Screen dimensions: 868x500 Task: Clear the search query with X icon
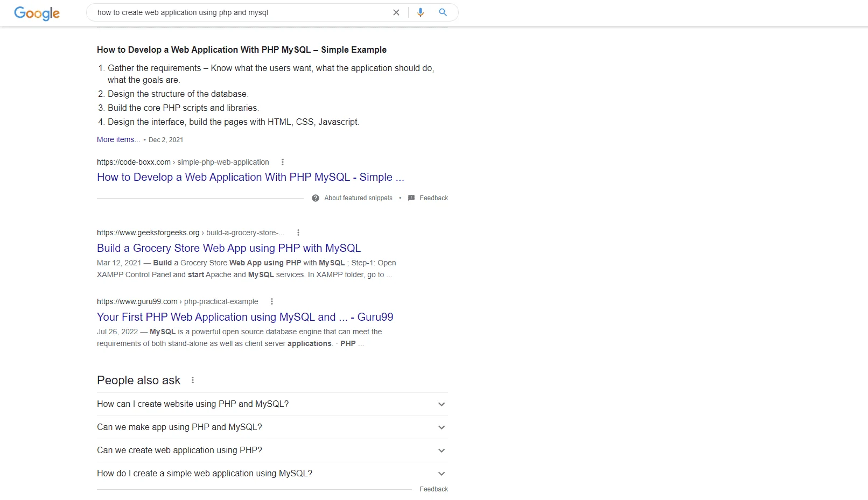pyautogui.click(x=396, y=12)
